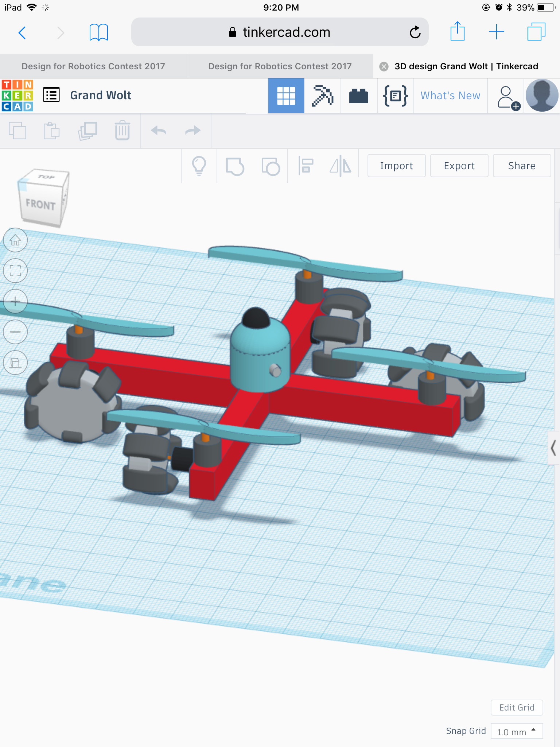Expand the collapsed shapes panel
The height and width of the screenshot is (747, 560).
[553, 448]
